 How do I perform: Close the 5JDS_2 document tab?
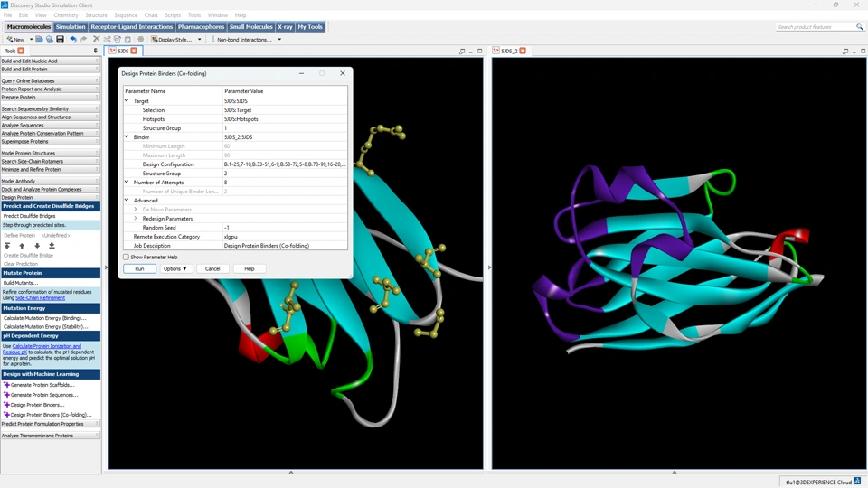pyautogui.click(x=523, y=51)
